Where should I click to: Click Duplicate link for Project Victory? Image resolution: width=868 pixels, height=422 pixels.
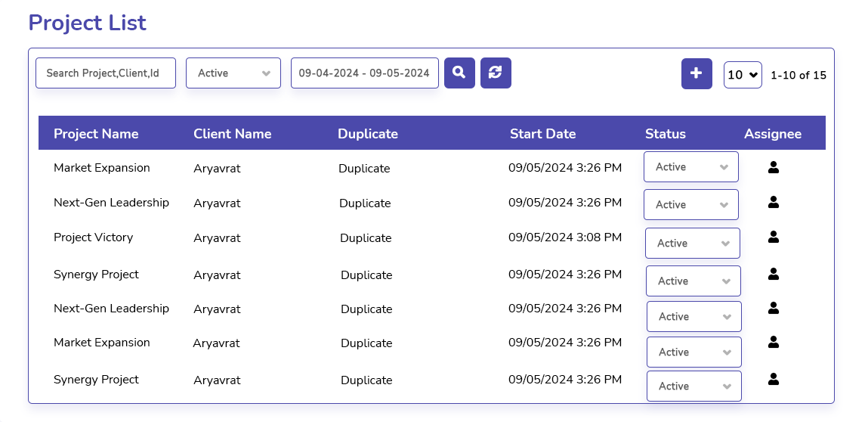pos(366,238)
